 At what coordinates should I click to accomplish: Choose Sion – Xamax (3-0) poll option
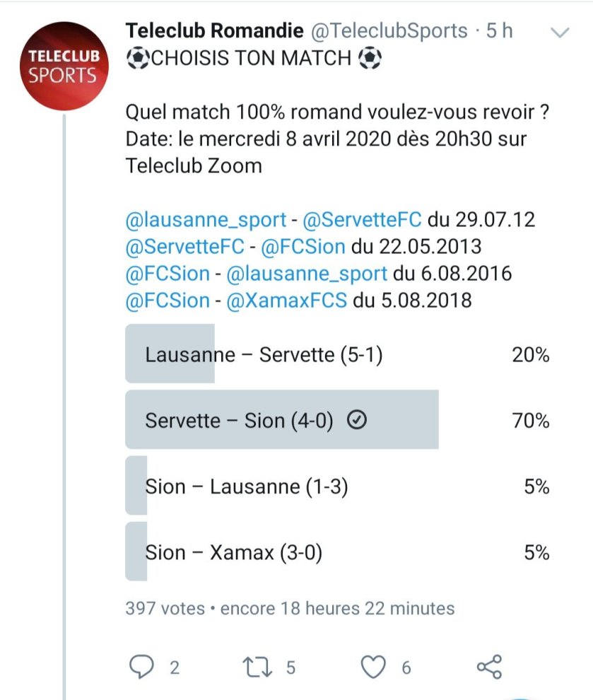(x=233, y=552)
